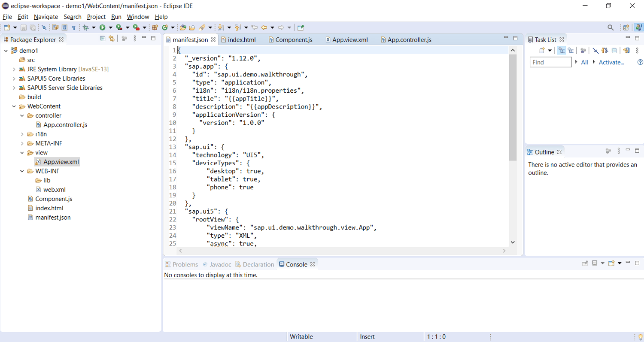Launch the application using the Run icon
This screenshot has height=342, width=644.
click(102, 27)
